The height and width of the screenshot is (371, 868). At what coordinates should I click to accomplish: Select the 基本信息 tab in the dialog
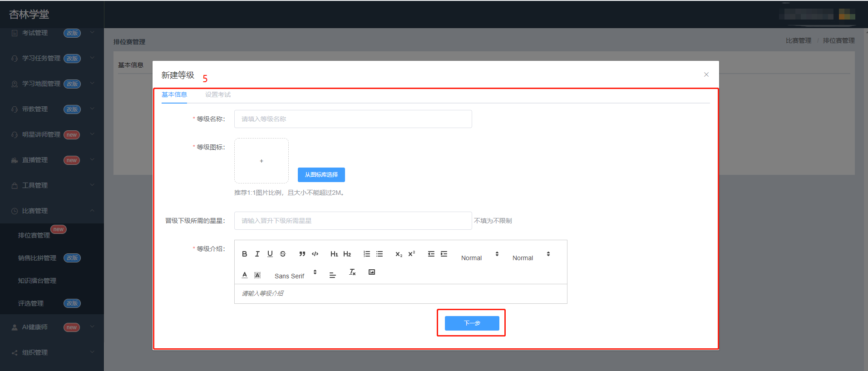tap(174, 94)
